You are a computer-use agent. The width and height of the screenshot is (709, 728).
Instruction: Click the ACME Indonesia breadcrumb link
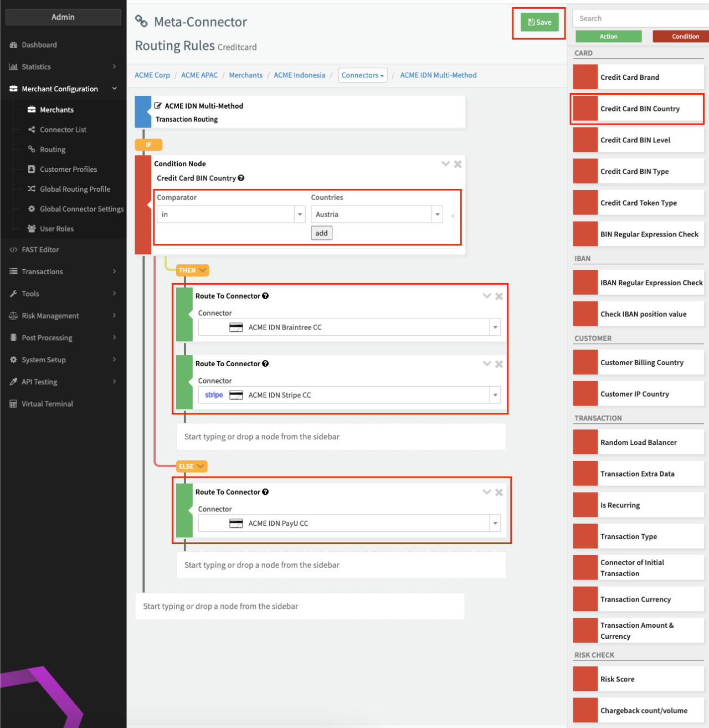pos(299,75)
